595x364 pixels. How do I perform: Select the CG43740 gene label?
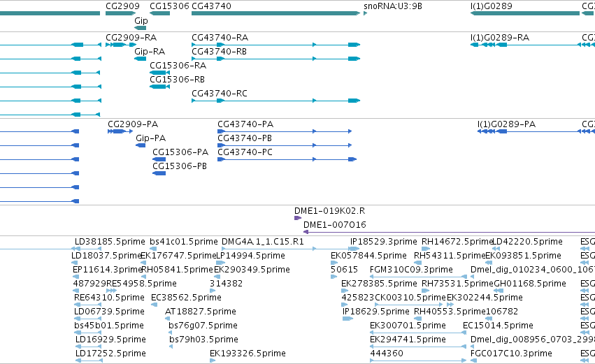tap(211, 6)
